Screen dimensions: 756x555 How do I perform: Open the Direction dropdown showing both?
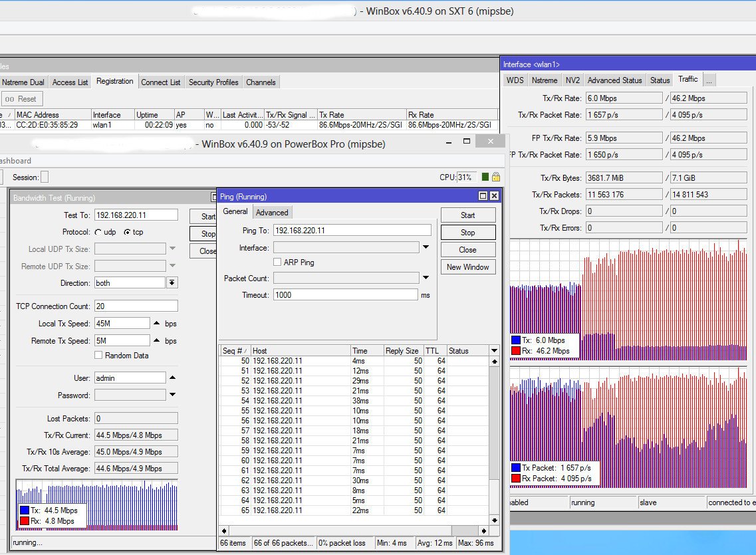(x=172, y=282)
